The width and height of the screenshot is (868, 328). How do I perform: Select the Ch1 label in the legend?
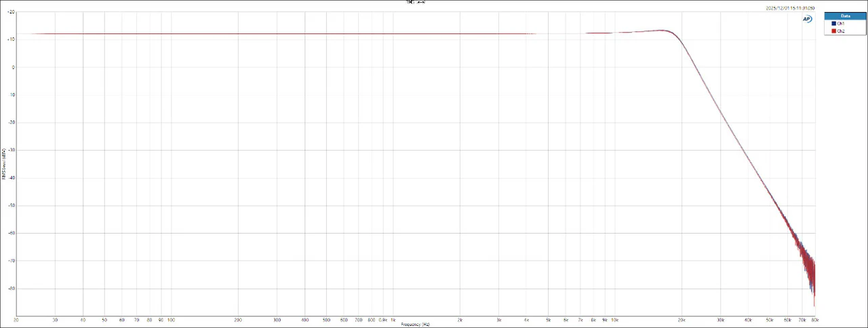tap(841, 23)
